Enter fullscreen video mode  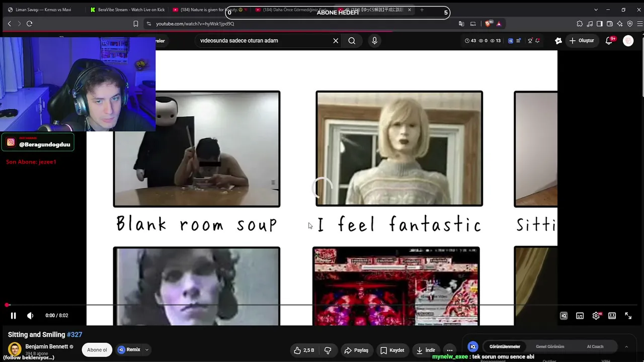[628, 316]
